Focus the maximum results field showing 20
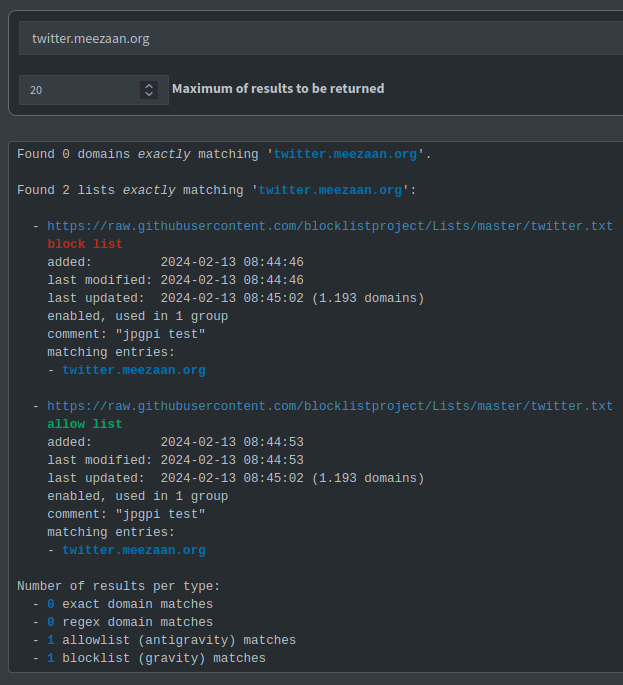This screenshot has width=623, height=685. (x=80, y=90)
